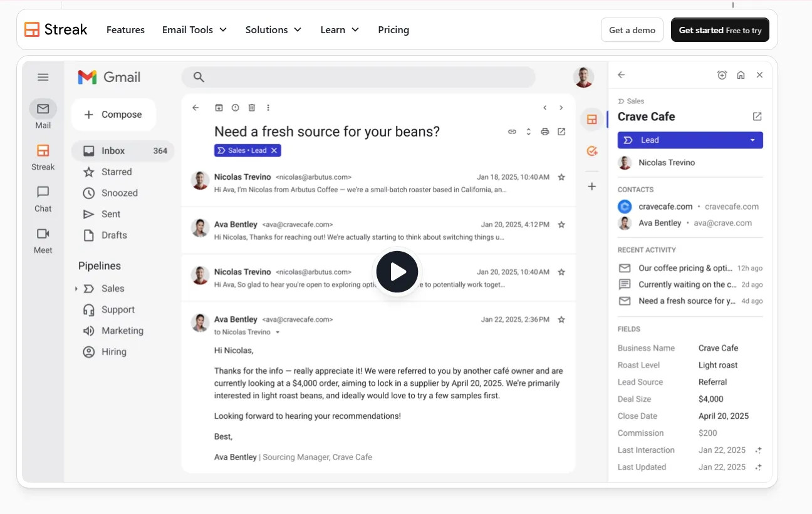Open 'Our coffee pricing' recent activity
Screen dimensions: 812x514
(690, 268)
